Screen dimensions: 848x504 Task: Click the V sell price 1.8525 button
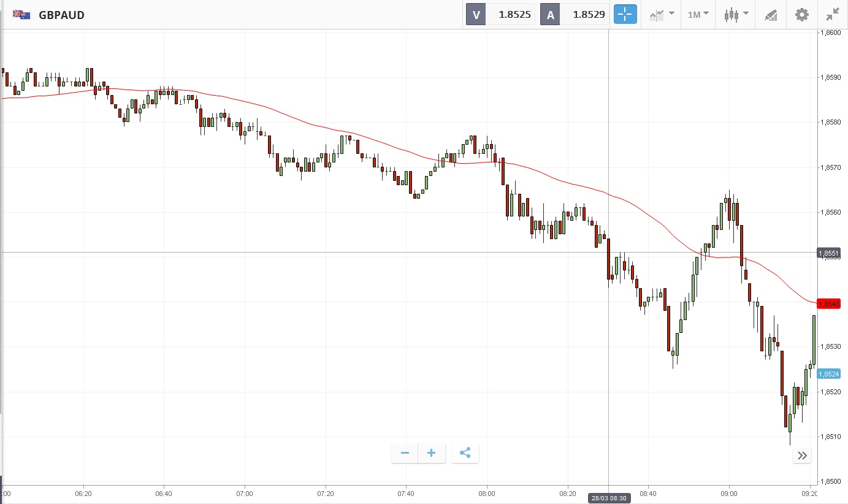point(500,15)
